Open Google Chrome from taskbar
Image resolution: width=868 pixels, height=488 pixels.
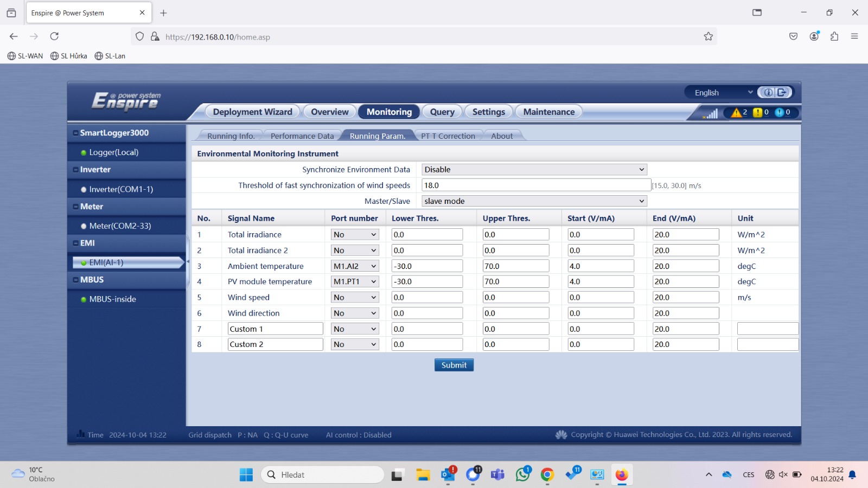pos(547,474)
